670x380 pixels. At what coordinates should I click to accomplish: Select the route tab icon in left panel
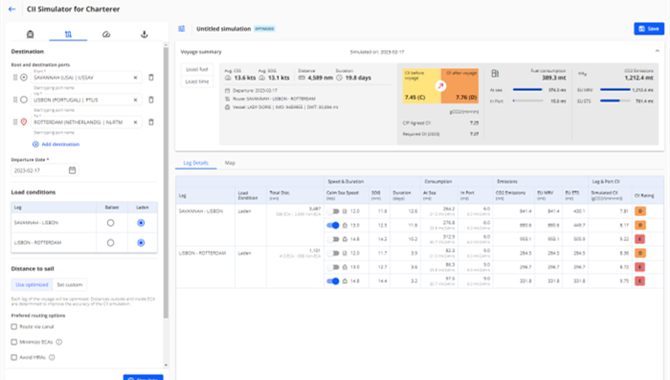[68, 34]
